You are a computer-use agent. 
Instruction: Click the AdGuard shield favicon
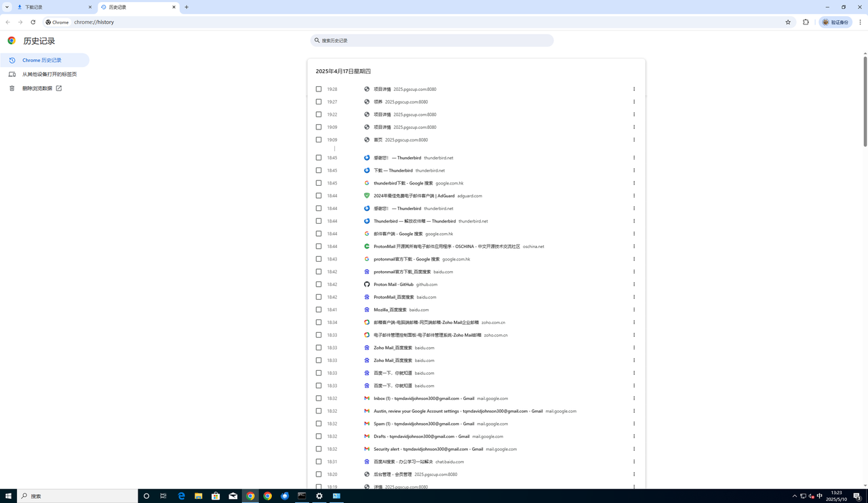367,196
